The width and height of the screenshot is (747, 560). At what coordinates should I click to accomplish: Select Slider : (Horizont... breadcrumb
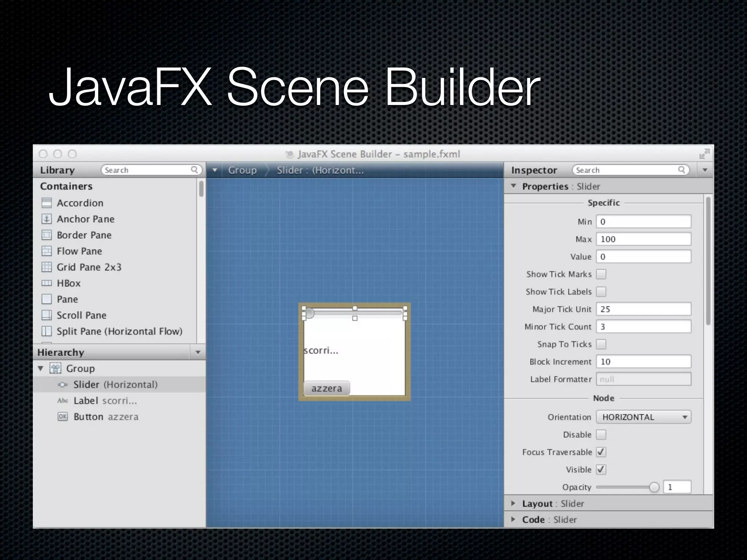(320, 170)
